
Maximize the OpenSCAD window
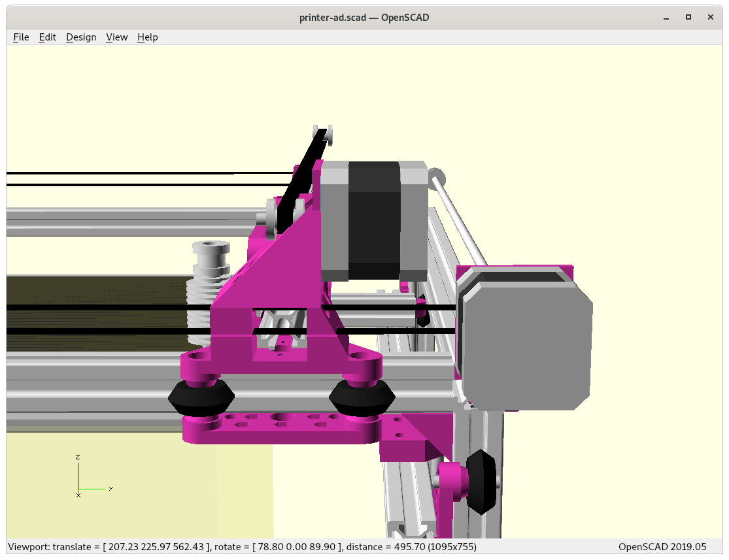tap(688, 17)
